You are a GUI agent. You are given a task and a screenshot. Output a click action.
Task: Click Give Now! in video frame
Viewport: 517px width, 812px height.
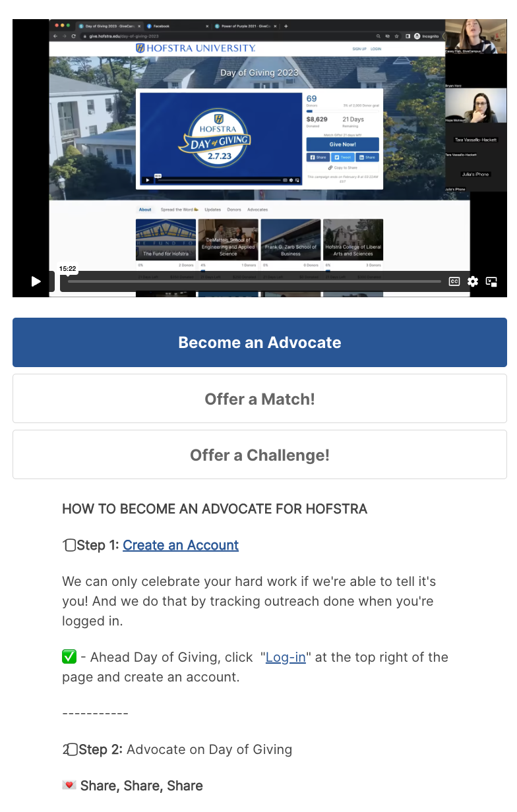pyautogui.click(x=342, y=144)
